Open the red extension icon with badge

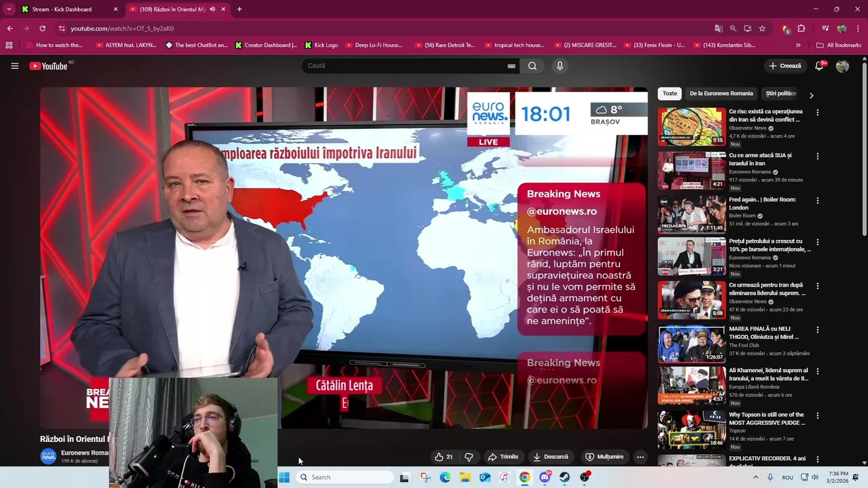pyautogui.click(x=786, y=28)
